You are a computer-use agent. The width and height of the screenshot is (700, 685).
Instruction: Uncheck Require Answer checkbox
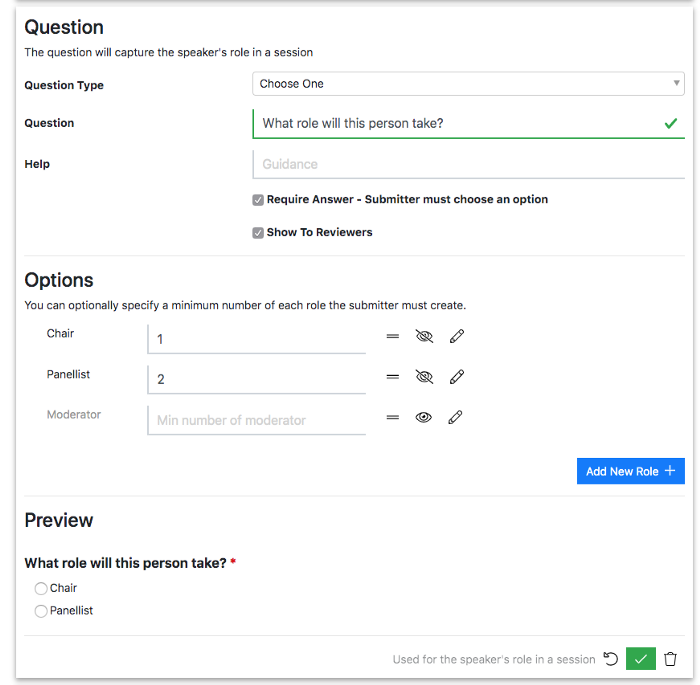[258, 200]
